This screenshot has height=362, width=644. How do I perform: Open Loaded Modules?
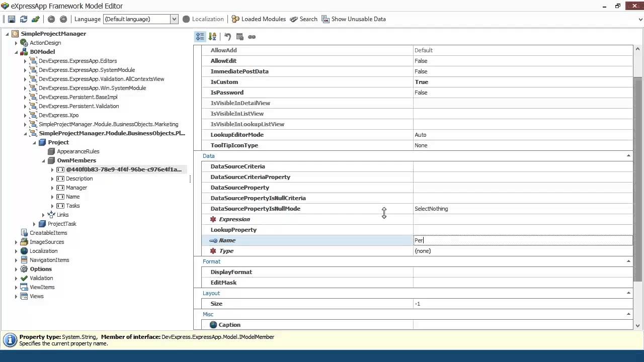tap(259, 19)
